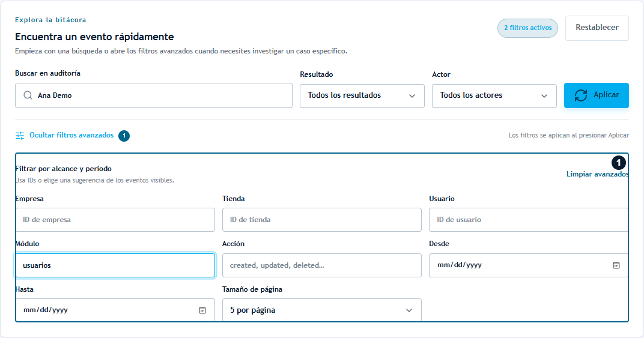Click the sliders icon beside Ocultar filtros avanzados

pos(20,136)
